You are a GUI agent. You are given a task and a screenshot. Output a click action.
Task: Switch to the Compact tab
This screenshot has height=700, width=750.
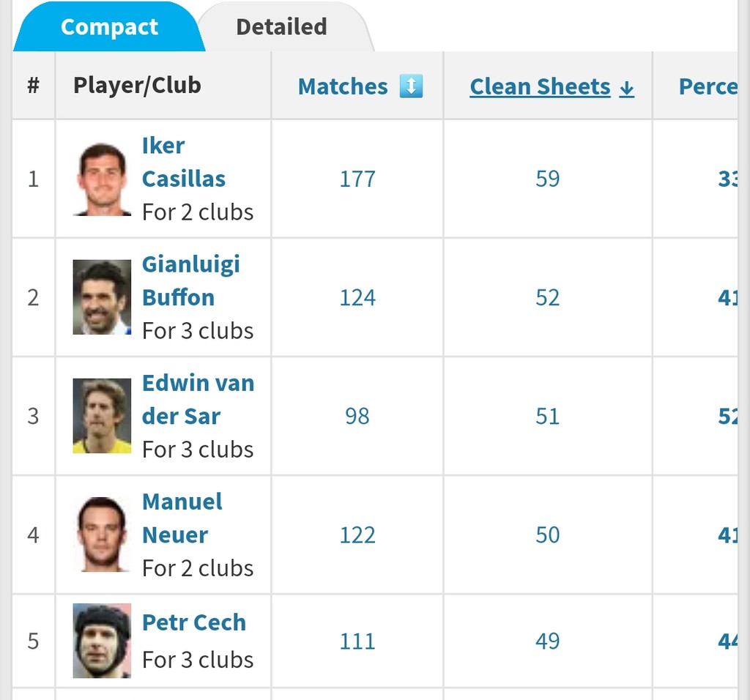coord(109,27)
